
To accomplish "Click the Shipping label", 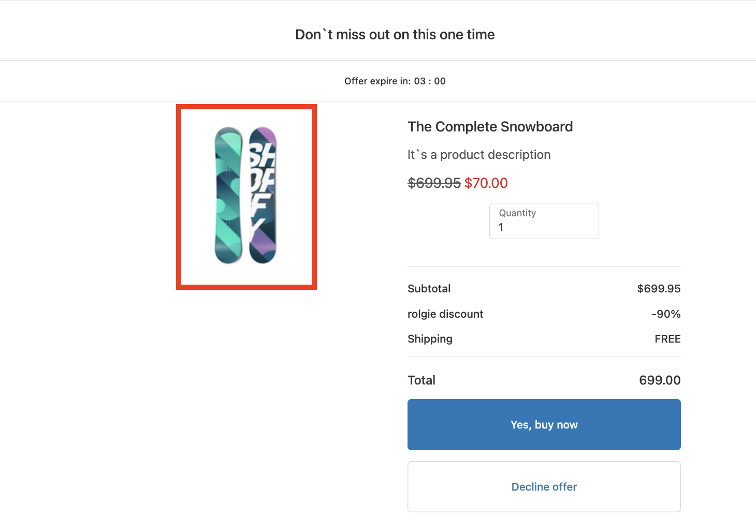I will [430, 339].
